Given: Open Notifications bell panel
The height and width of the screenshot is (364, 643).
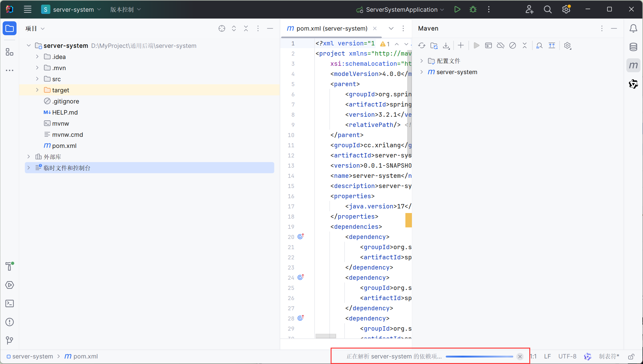Looking at the screenshot, I should tap(633, 28).
